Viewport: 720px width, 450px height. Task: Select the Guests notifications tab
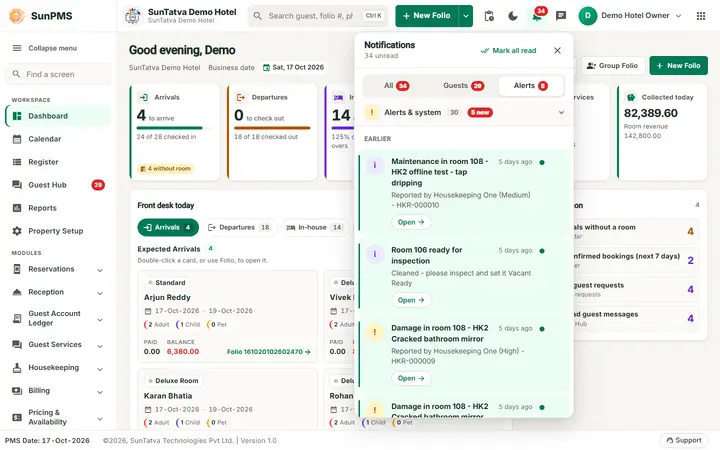[463, 86]
